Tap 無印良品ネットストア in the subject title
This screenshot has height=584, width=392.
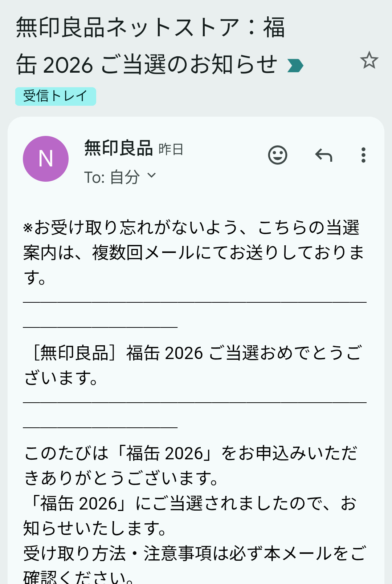127,28
